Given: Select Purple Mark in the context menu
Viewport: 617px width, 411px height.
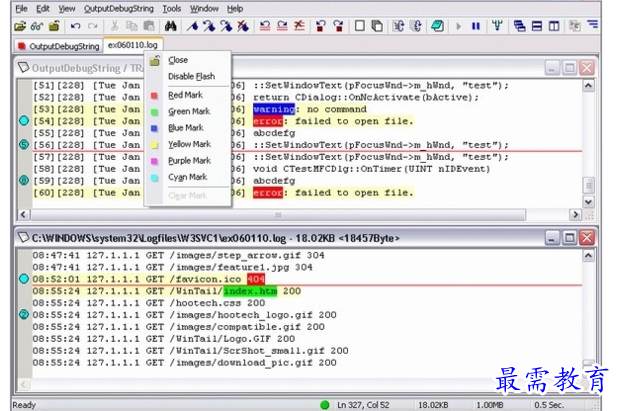Looking at the screenshot, I should click(189, 161).
